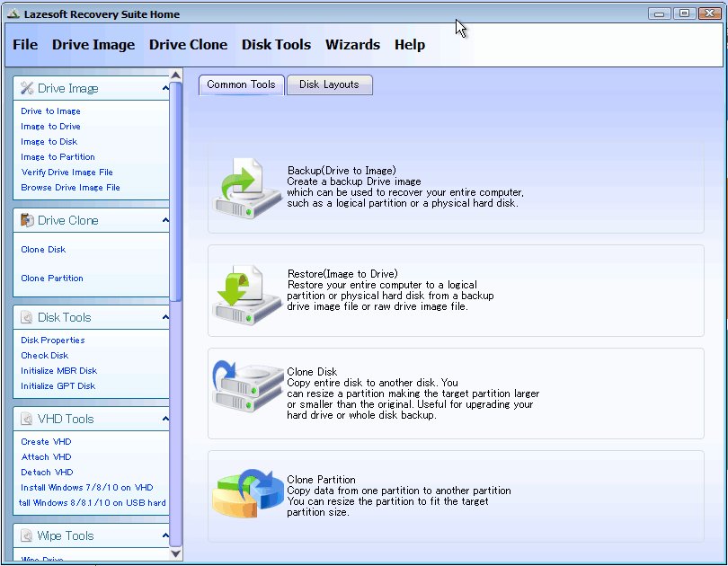Open Disk Properties link

[x=53, y=340]
